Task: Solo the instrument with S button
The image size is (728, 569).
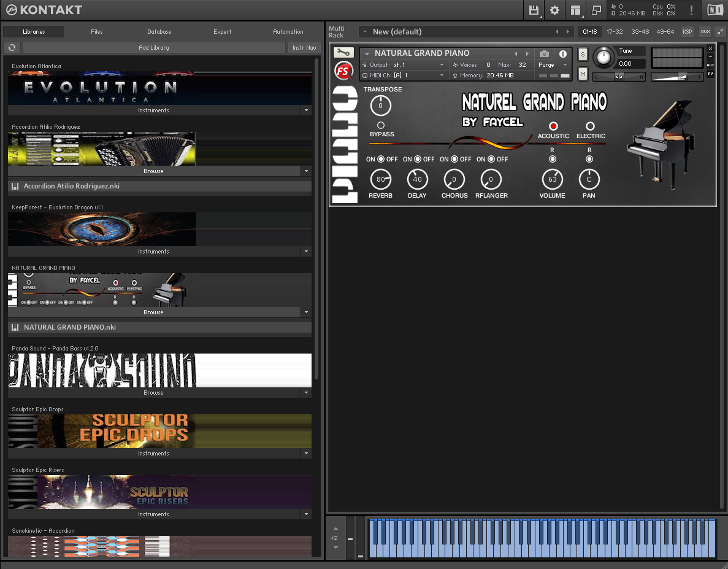Action: click(x=583, y=55)
